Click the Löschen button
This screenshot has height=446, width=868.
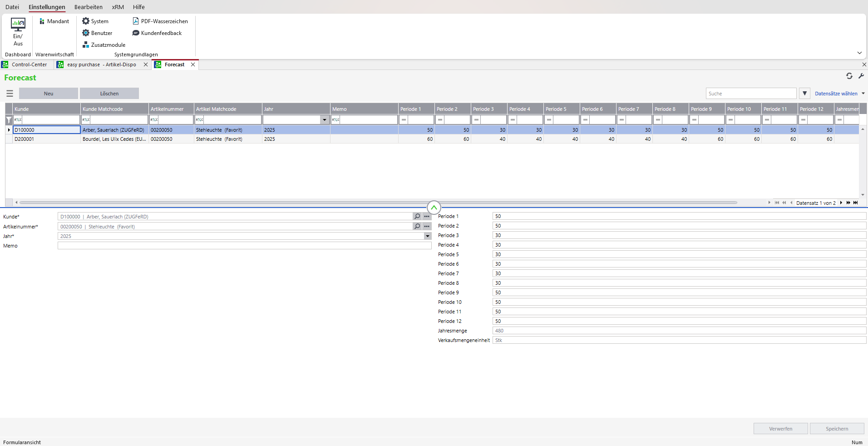(109, 94)
